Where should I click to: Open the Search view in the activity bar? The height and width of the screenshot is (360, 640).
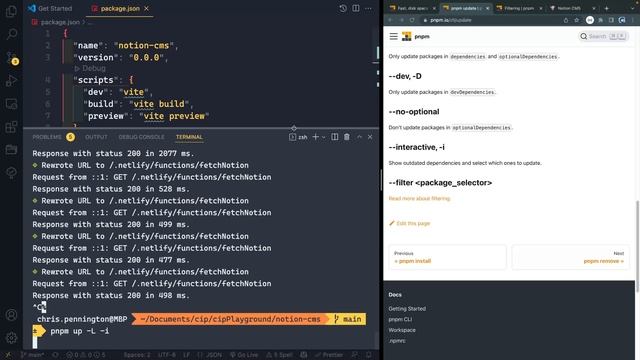[x=11, y=34]
